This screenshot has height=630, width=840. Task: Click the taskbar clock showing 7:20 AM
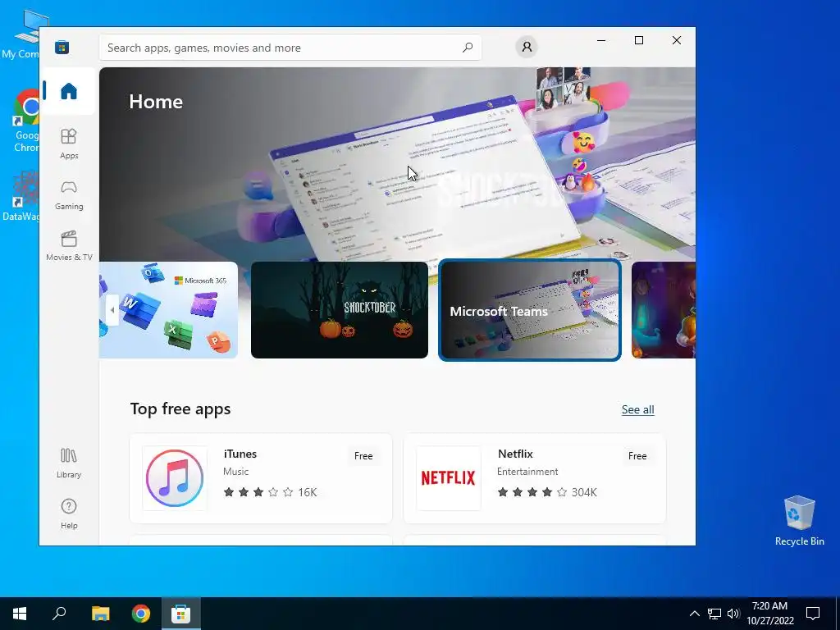[769, 614]
